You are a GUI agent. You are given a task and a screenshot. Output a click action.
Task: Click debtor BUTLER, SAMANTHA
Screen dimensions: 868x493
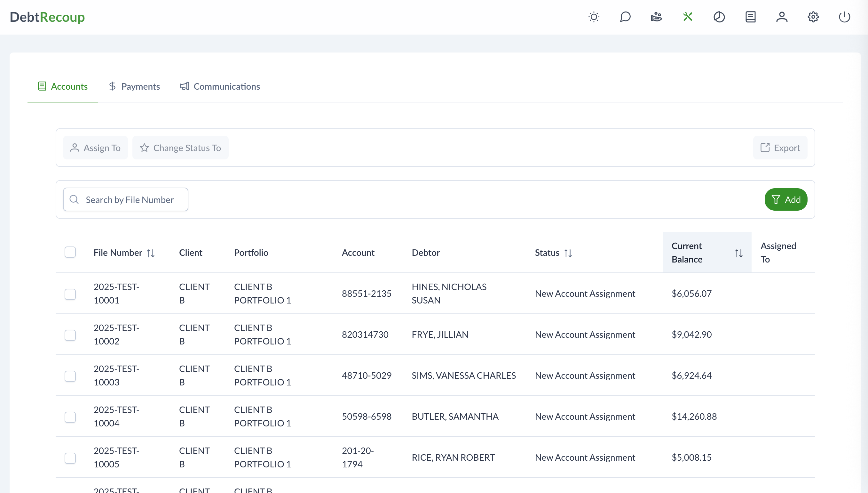pyautogui.click(x=455, y=416)
